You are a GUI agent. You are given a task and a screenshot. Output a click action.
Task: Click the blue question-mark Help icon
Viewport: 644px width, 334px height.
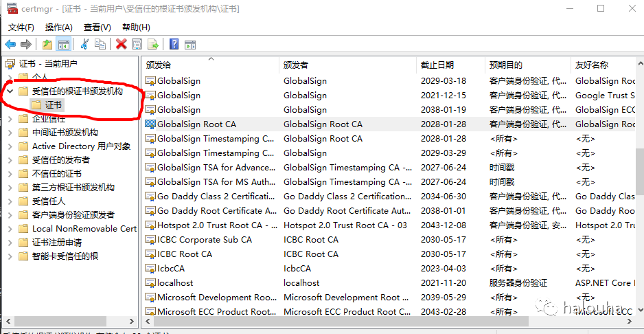tap(174, 44)
